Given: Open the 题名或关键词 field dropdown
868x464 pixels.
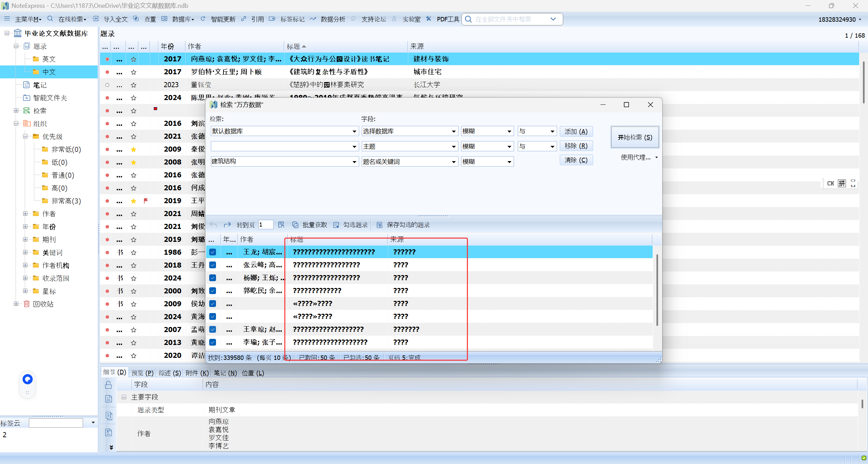Looking at the screenshot, I should point(454,162).
